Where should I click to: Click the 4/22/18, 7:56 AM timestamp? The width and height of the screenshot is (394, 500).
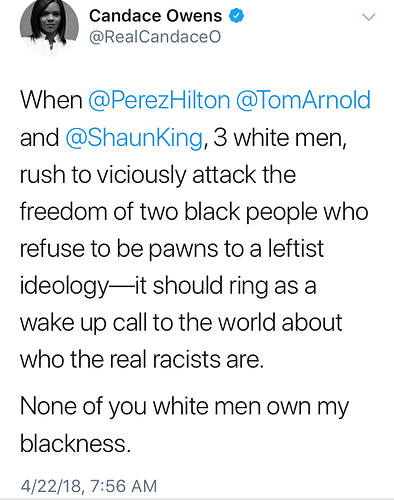(89, 486)
